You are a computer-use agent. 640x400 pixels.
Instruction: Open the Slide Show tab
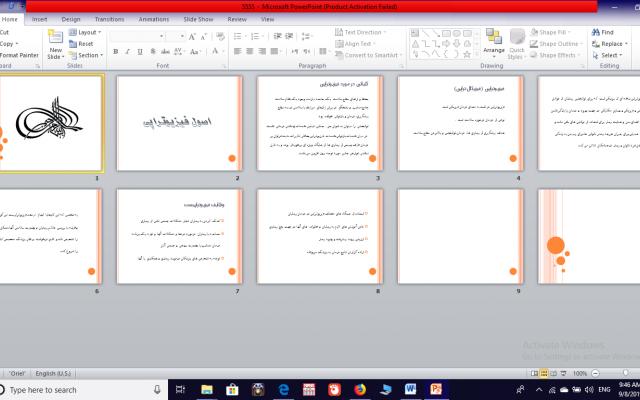(198, 19)
